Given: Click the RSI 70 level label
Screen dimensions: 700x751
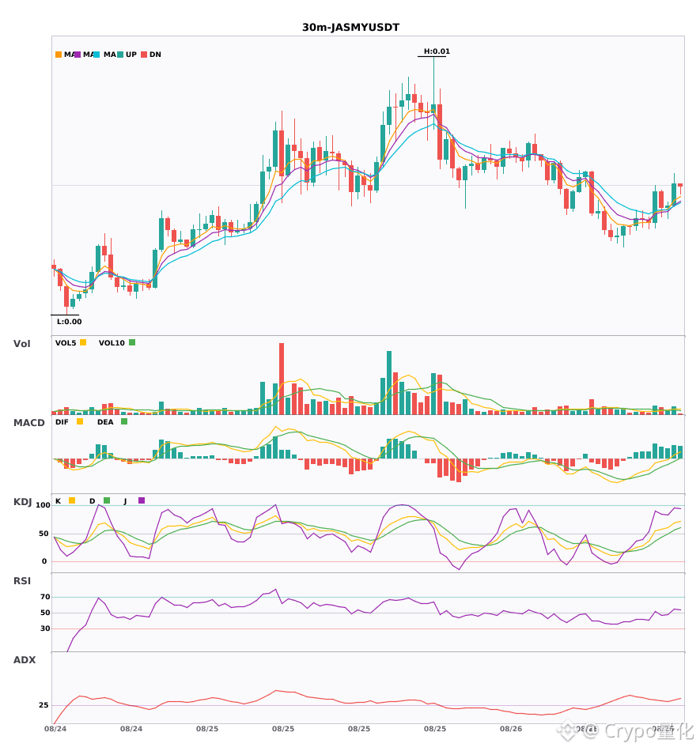Looking at the screenshot, I should pos(45,597).
